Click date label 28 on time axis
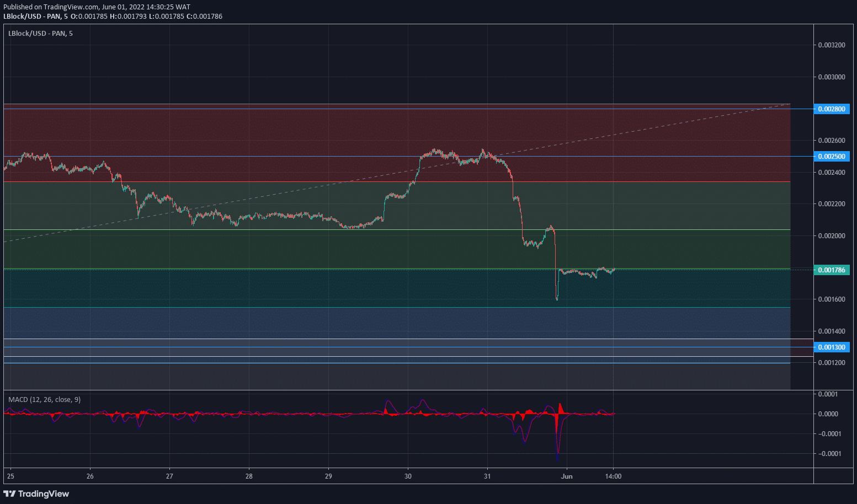Viewport: 857px width, 504px height. tap(249, 476)
